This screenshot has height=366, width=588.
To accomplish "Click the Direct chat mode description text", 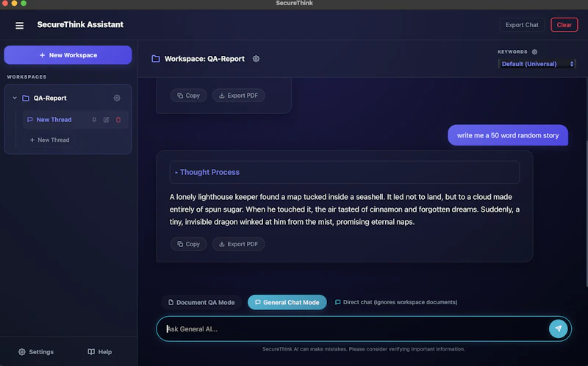I will tap(400, 302).
